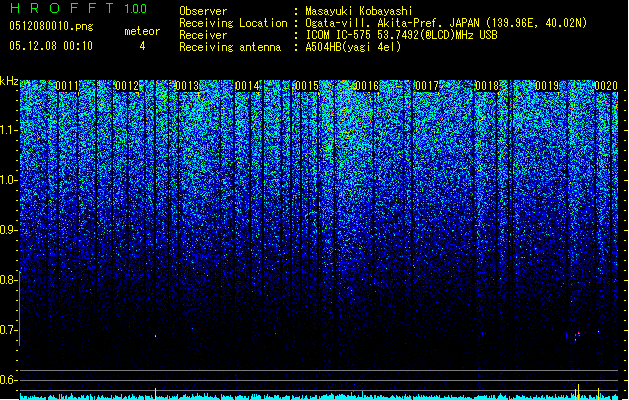Viewport: 629px width, 400px height.
Task: Click the Observer field label
Action: [x=203, y=11]
